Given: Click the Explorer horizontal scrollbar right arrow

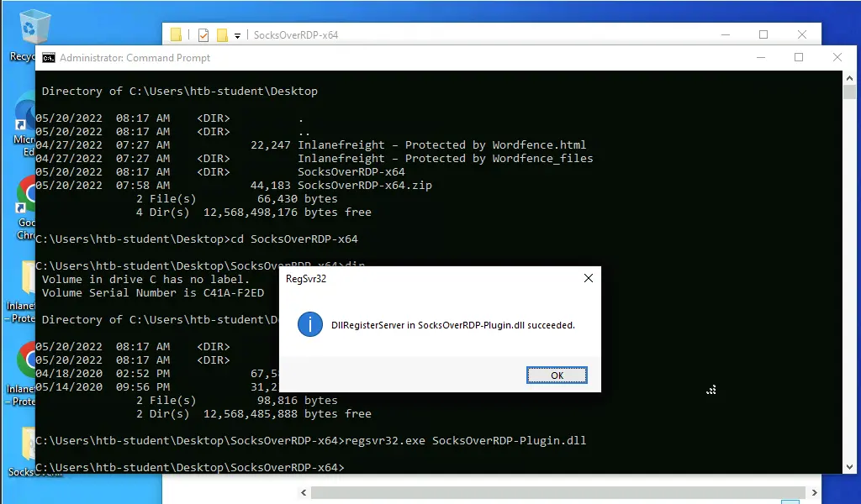Looking at the screenshot, I should [813, 492].
